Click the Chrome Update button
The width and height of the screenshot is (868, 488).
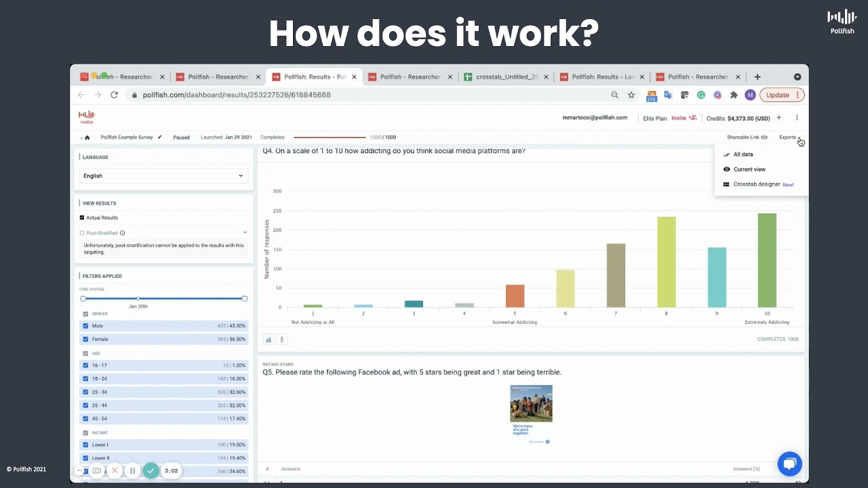click(782, 95)
